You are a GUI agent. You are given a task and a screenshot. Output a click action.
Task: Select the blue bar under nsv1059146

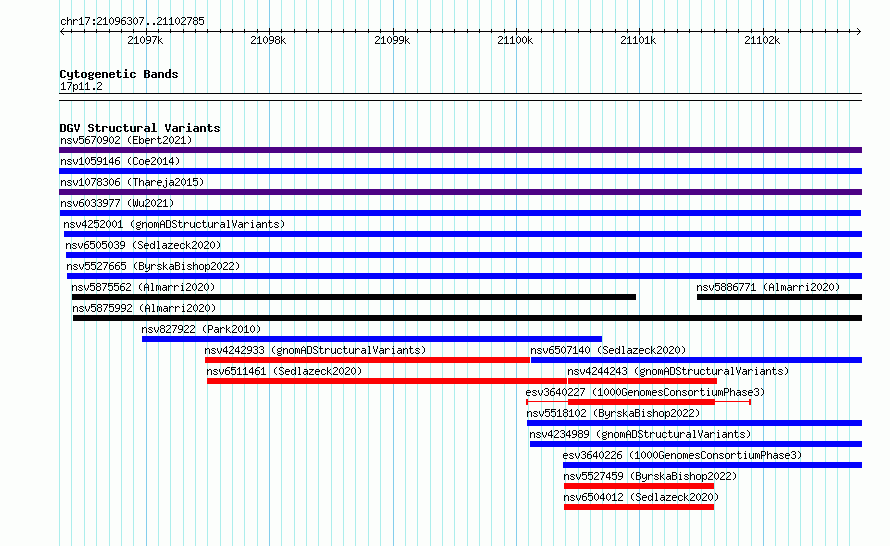click(460, 171)
